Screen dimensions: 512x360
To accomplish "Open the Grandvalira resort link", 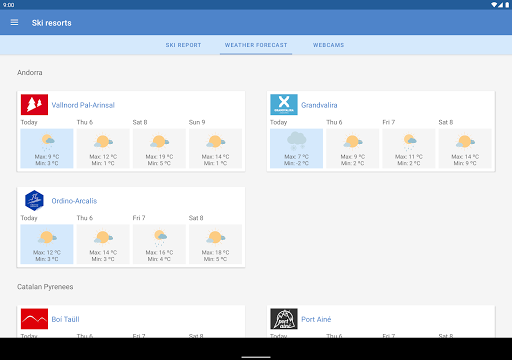I will tap(319, 105).
